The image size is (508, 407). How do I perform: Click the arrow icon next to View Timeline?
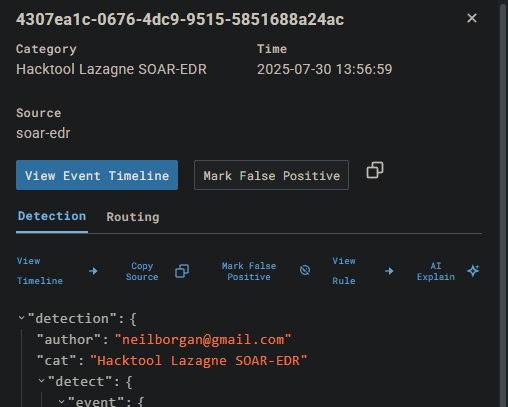pyautogui.click(x=93, y=271)
